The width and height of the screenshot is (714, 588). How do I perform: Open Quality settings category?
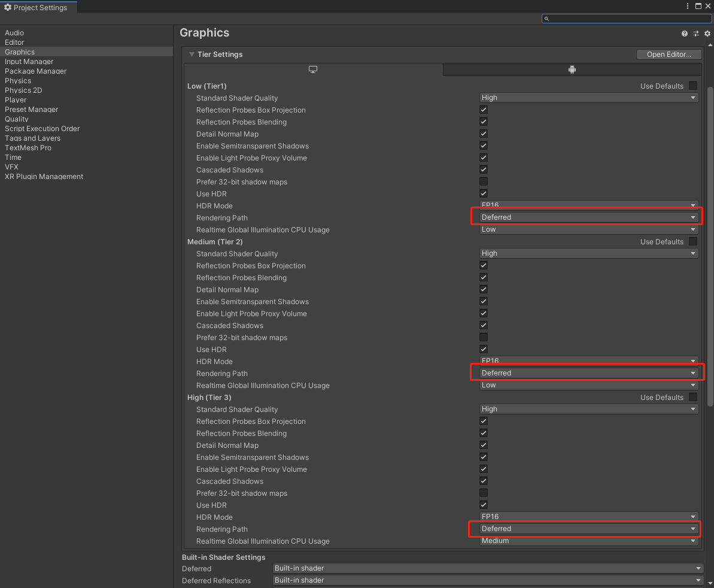(17, 119)
